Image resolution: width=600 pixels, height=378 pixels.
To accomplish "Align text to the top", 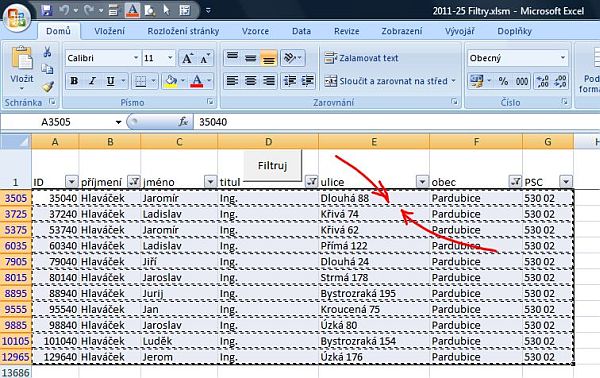I will 232,58.
